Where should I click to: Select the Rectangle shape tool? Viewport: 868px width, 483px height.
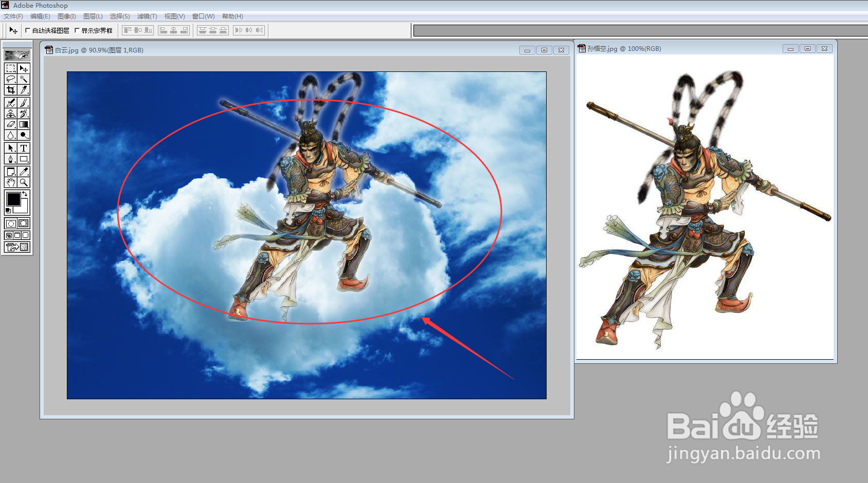point(24,159)
